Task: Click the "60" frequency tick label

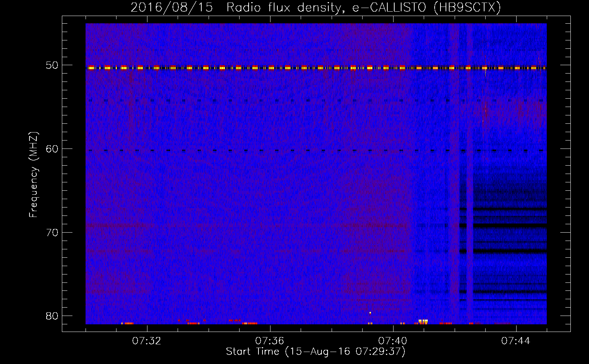Action: 52,149
